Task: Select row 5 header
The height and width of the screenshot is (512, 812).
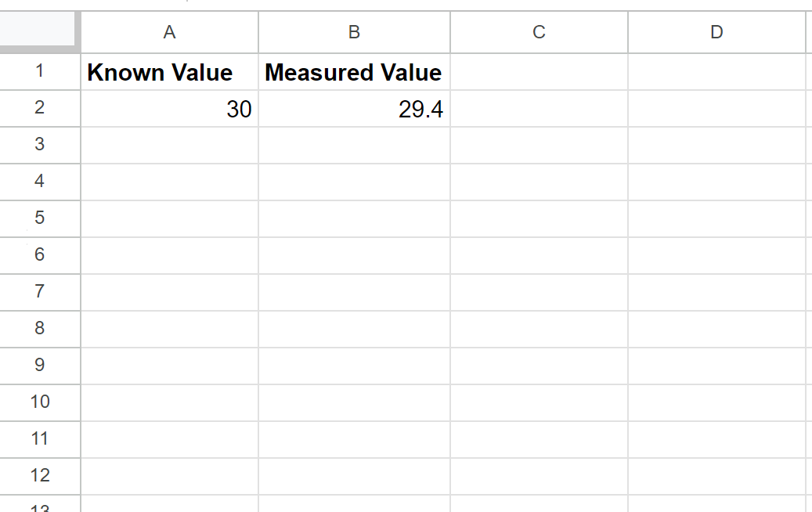Action: tap(40, 218)
